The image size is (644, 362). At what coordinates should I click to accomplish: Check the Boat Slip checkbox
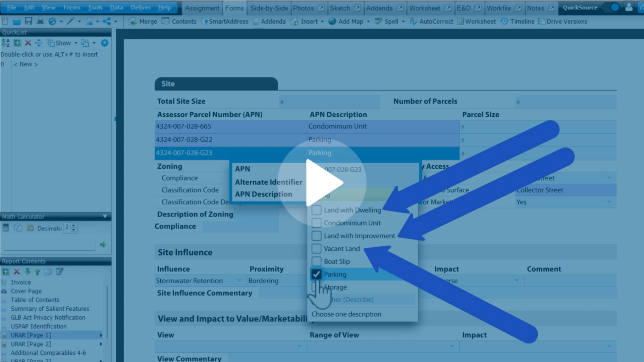click(x=316, y=261)
